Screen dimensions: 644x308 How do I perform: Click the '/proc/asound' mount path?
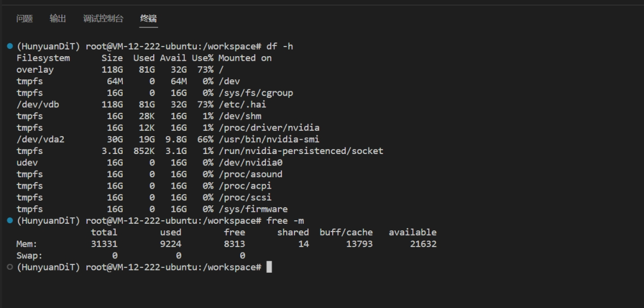[x=250, y=174]
